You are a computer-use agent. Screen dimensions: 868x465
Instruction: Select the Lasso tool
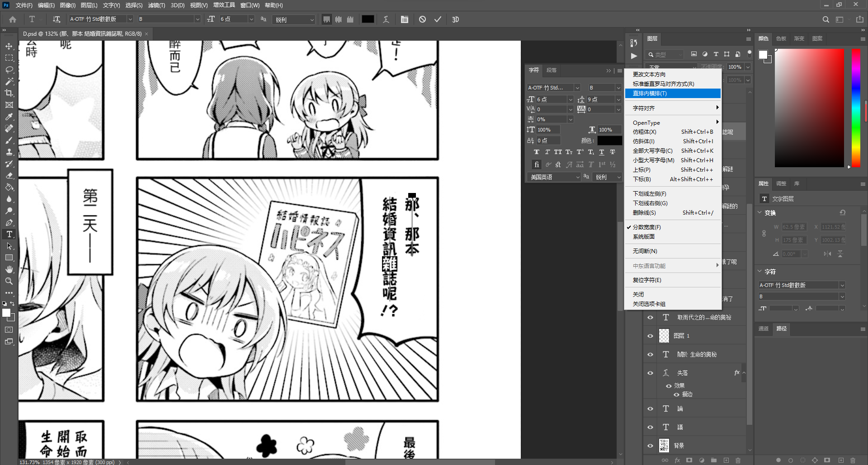tap(9, 70)
